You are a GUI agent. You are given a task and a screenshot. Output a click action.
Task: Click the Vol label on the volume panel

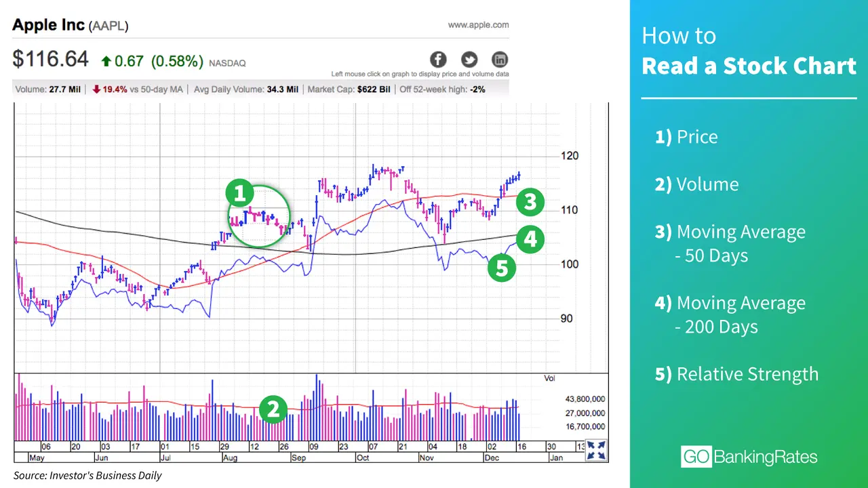tap(549, 378)
